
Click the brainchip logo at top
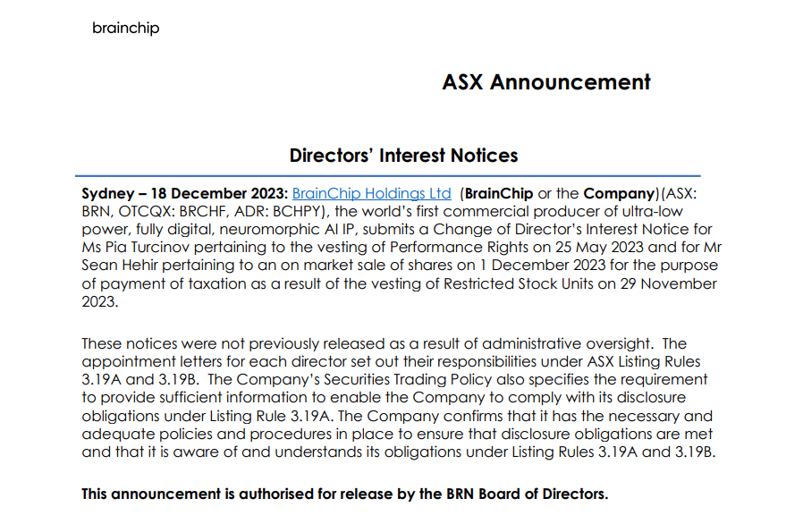(125, 29)
